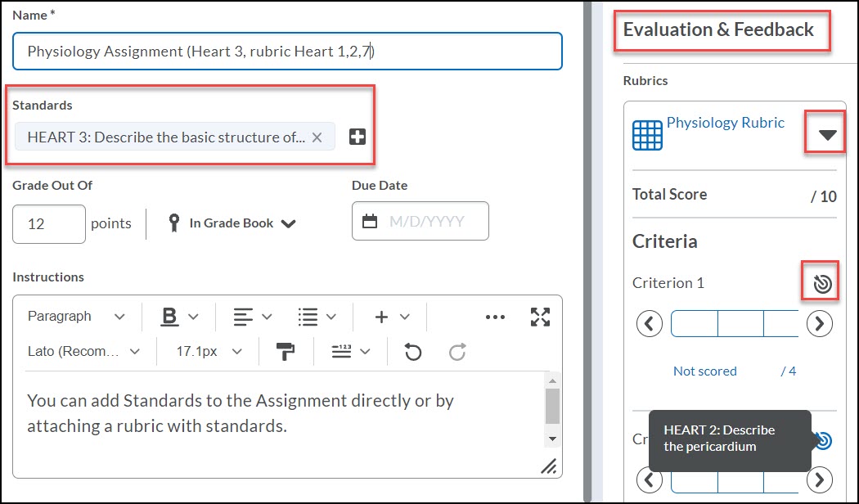The height and width of the screenshot is (504, 859).
Task: Toggle bold formatting in editor
Action: pyautogui.click(x=170, y=316)
